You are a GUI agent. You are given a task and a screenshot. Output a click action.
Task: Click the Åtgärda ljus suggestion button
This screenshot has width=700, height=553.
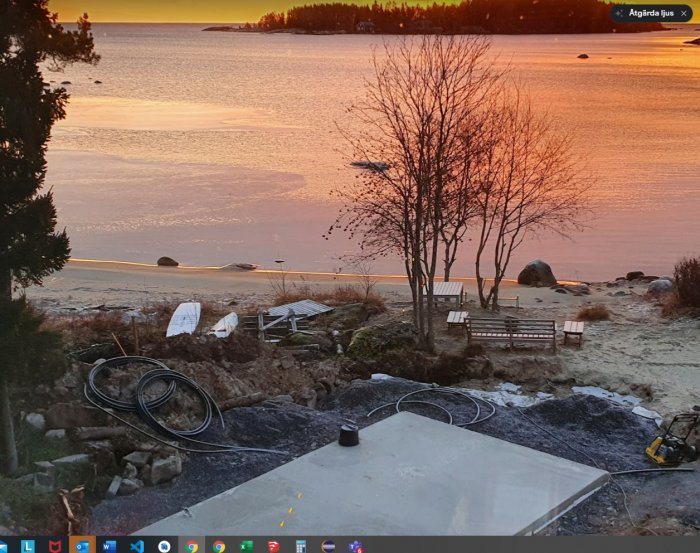click(651, 13)
